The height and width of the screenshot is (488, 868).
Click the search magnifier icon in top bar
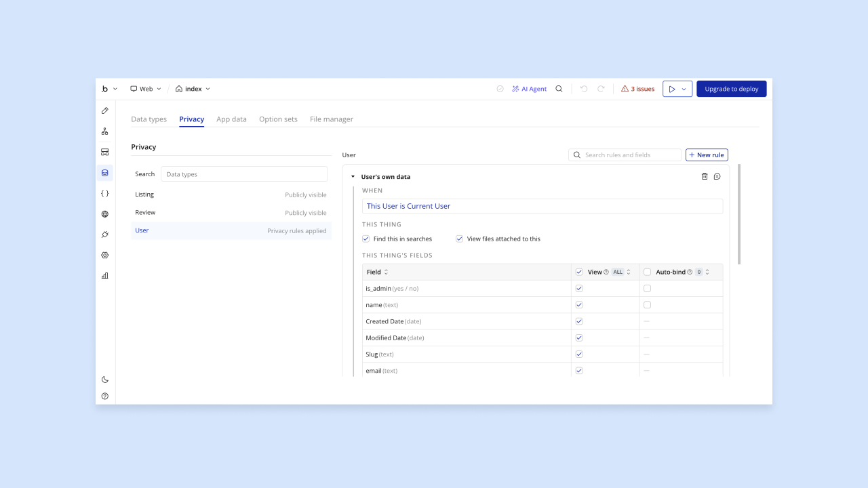[559, 89]
